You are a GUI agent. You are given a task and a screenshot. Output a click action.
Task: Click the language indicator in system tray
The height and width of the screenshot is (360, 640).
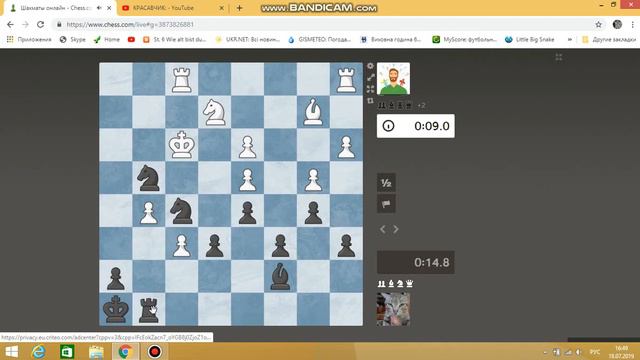coord(595,352)
